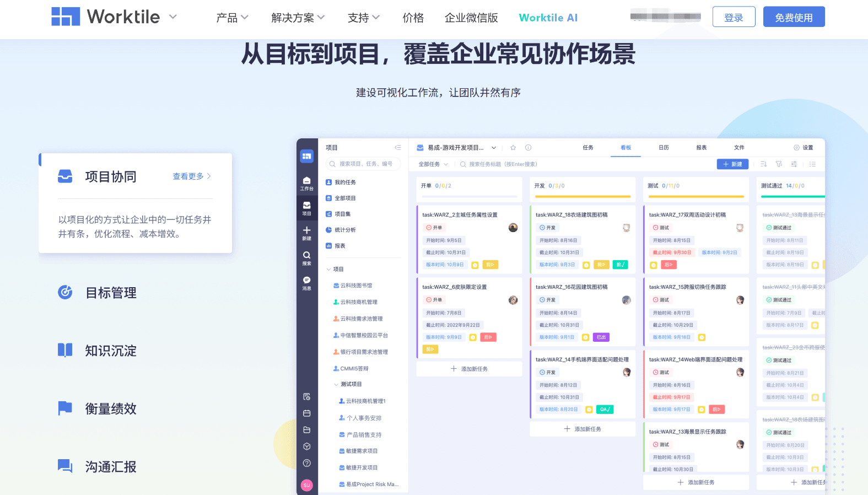This screenshot has width=868, height=495.
Task: Click the 免费使用 button
Action: coord(794,17)
